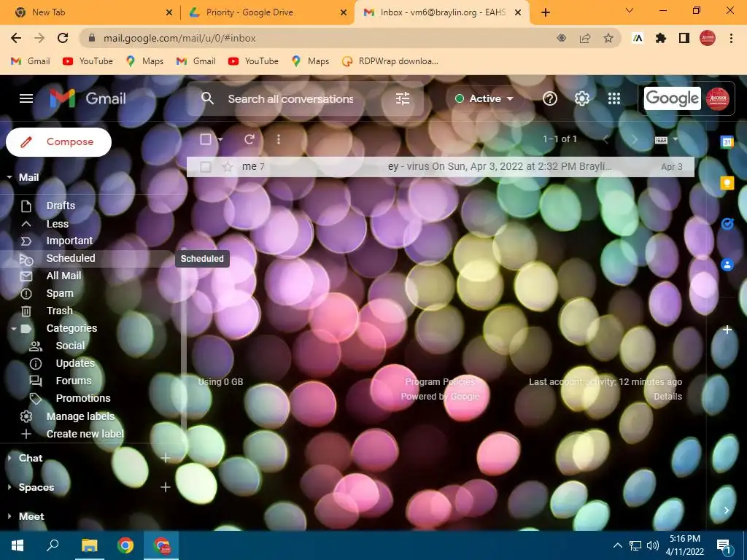The height and width of the screenshot is (560, 747).
Task: Open the Program Policies link
Action: [440, 382]
